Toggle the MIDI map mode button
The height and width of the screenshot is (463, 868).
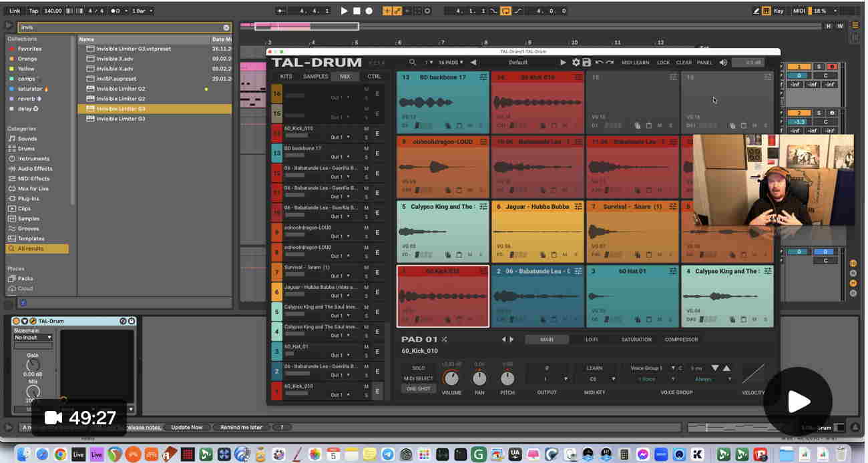[799, 11]
